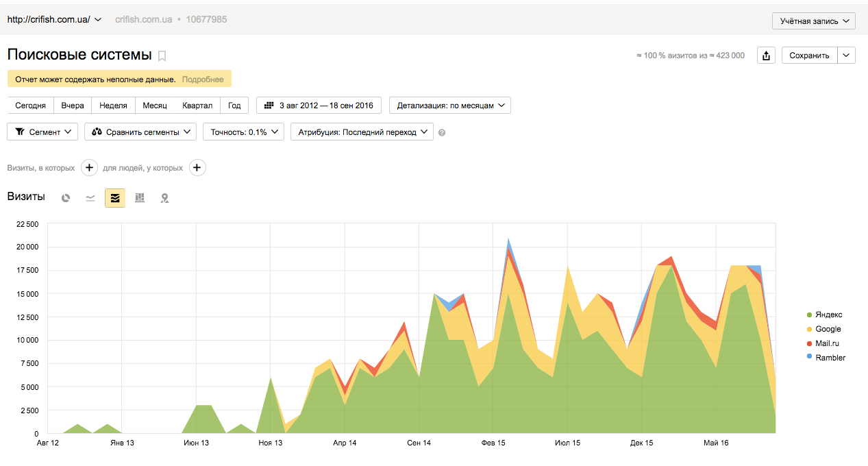Click the visits percentage text ≈ 423 000
Image resolution: width=868 pixels, height=466 pixels.
click(x=691, y=56)
